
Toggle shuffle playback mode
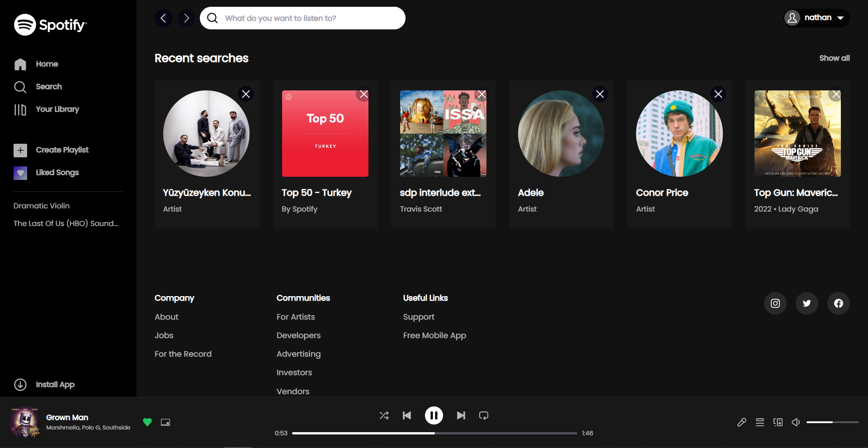click(x=384, y=415)
